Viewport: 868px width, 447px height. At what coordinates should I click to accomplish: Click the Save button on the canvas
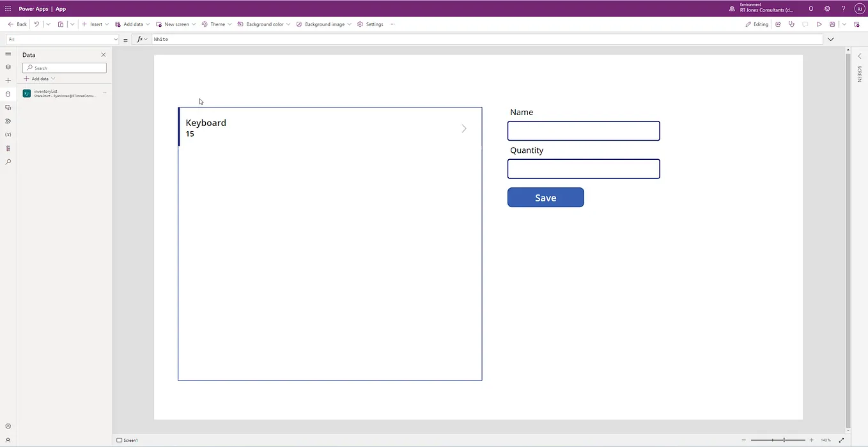click(x=545, y=197)
